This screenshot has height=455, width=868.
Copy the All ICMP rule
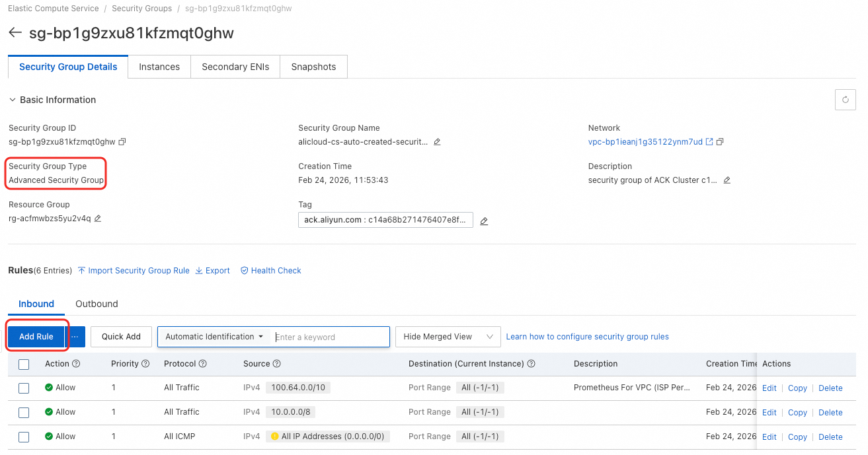pyautogui.click(x=797, y=437)
